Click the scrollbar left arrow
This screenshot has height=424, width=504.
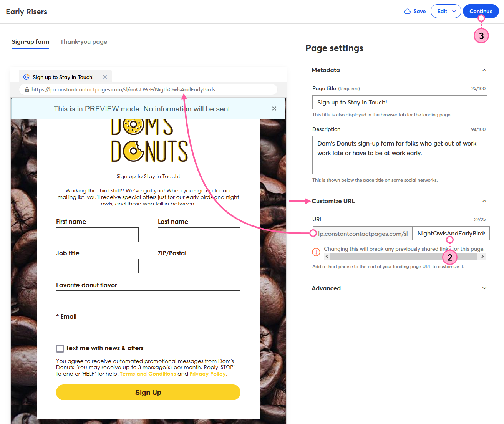pos(327,256)
